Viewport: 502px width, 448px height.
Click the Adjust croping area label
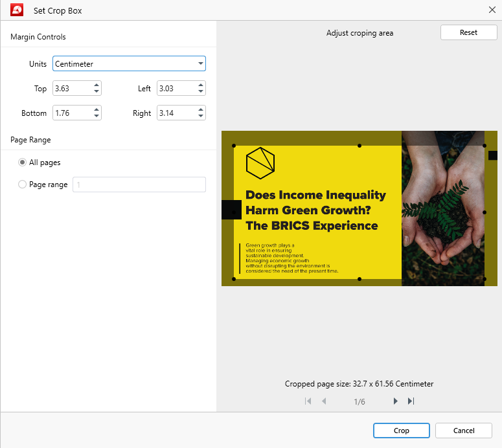[360, 33]
